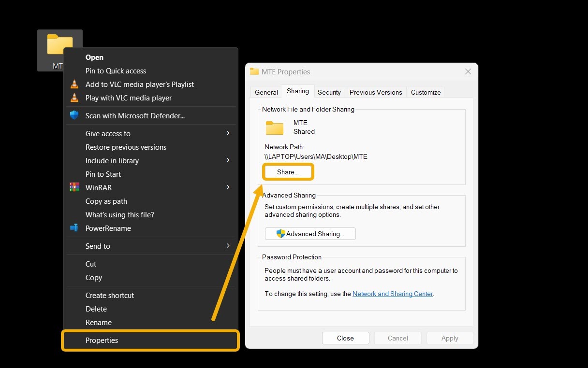Click the Share button
The height and width of the screenshot is (368, 588).
288,171
